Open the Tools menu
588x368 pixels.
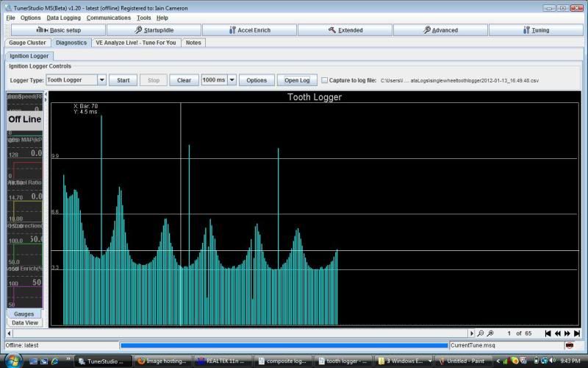point(143,18)
